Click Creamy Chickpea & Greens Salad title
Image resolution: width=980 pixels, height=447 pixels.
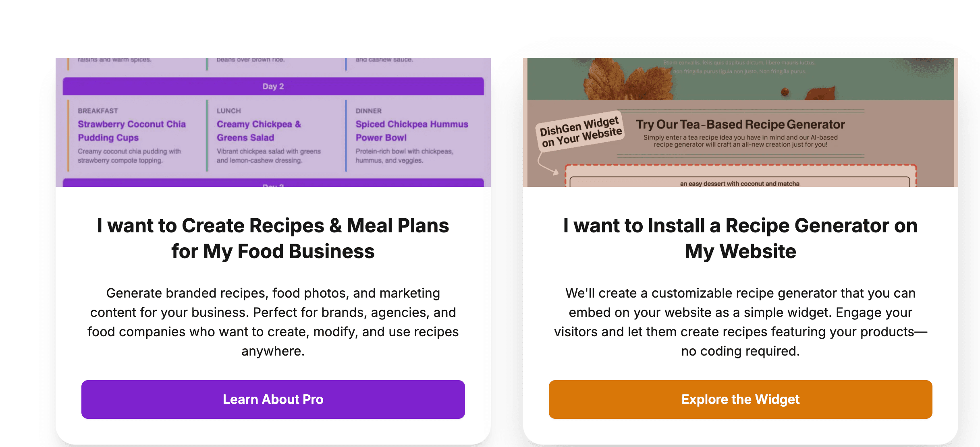click(259, 131)
